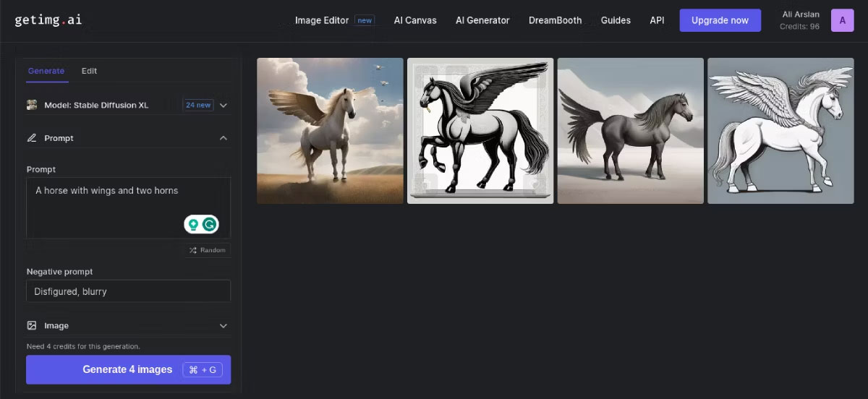Select the Generate tab
The width and height of the screenshot is (868, 399).
[x=46, y=71]
